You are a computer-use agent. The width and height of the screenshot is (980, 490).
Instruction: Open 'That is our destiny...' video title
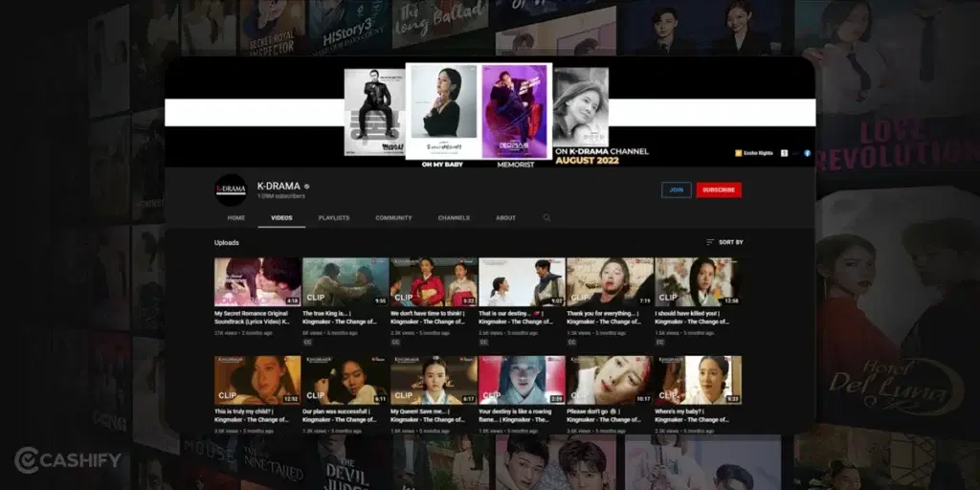516,318
